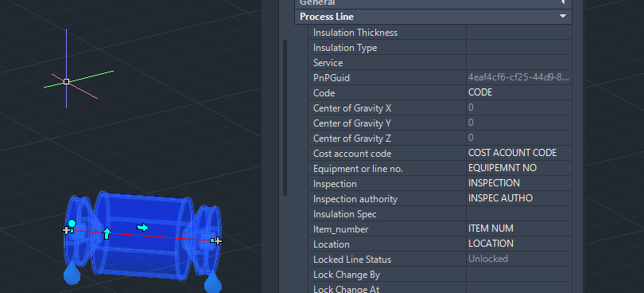The height and width of the screenshot is (293, 644).
Task: Edit the 'LOCATION' value field
Action: (518, 244)
